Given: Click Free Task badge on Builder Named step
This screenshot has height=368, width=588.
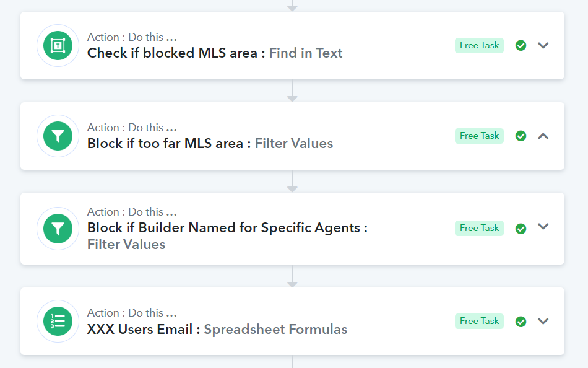Looking at the screenshot, I should tap(479, 229).
